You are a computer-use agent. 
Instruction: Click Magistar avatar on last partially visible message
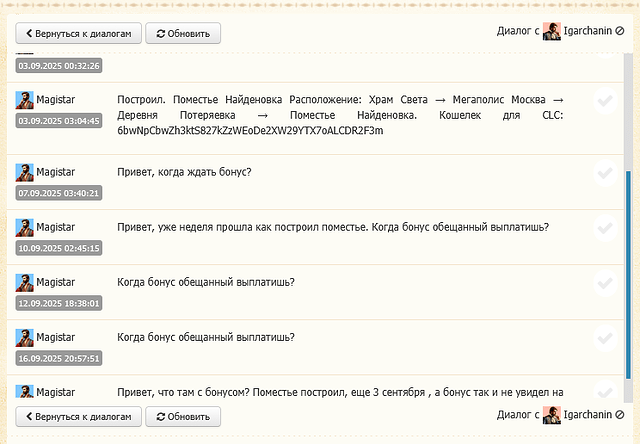(x=24, y=391)
